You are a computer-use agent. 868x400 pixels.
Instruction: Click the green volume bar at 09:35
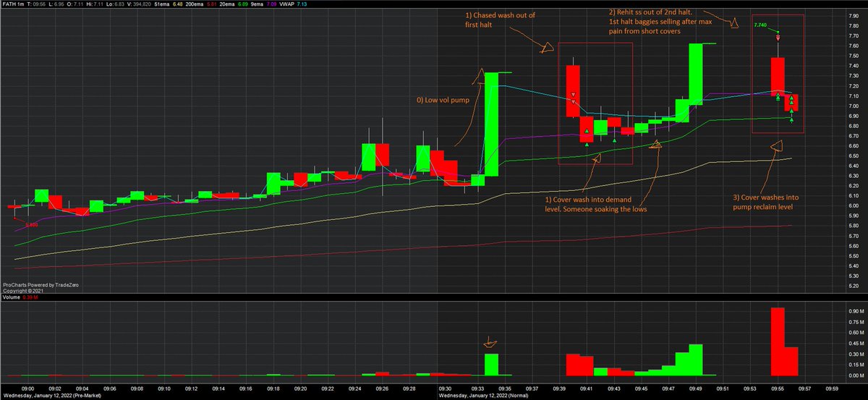coord(492,365)
